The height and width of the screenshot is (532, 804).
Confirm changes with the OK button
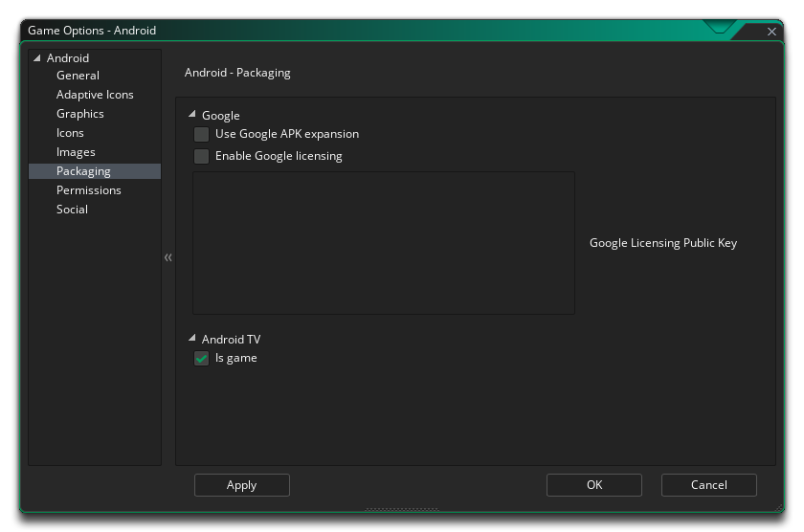[594, 485]
